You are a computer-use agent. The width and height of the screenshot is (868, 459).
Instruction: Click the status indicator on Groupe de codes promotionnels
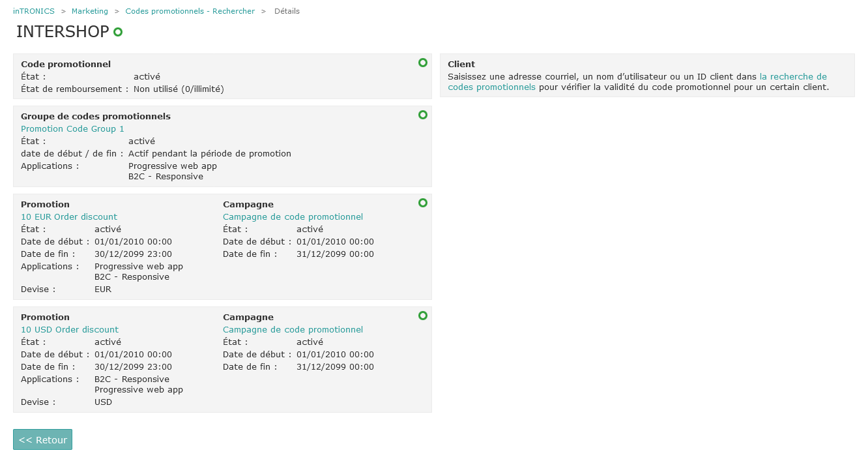point(423,115)
